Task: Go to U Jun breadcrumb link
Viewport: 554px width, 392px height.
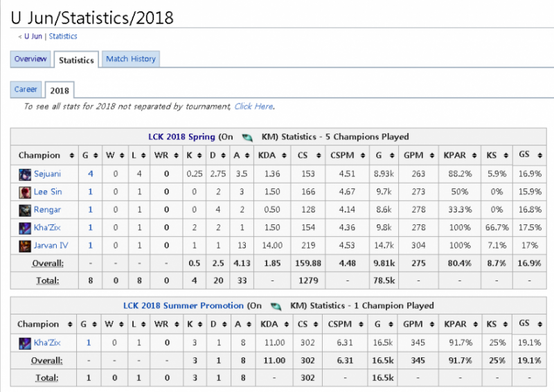Action: [34, 36]
